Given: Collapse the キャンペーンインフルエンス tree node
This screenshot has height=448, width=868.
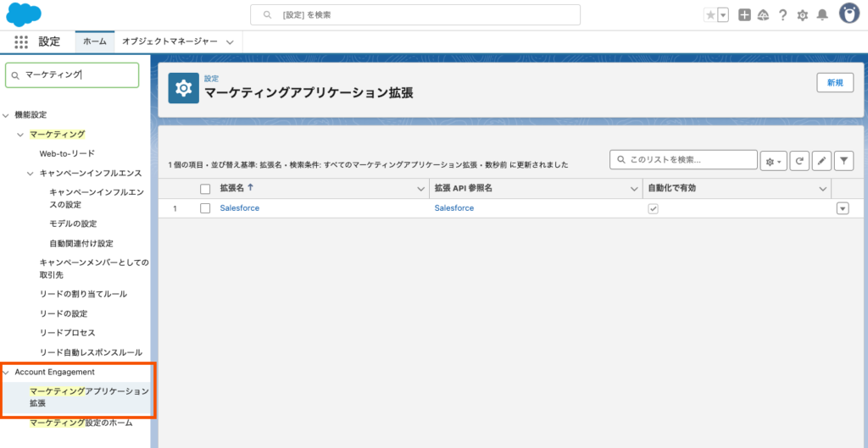Looking at the screenshot, I should pos(31,173).
